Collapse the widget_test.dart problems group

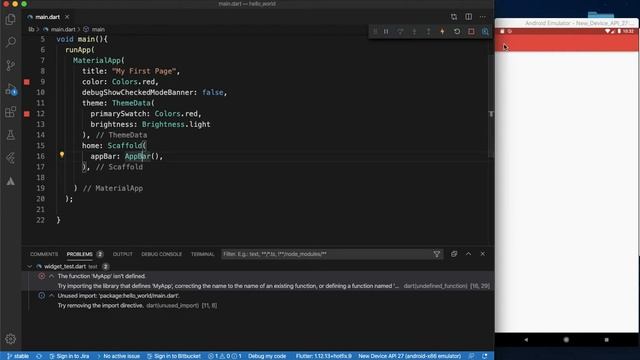coord(29,267)
